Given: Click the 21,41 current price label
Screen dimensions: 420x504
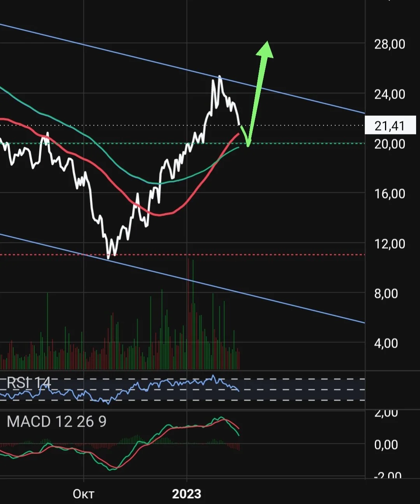Looking at the screenshot, I should coord(390,126).
